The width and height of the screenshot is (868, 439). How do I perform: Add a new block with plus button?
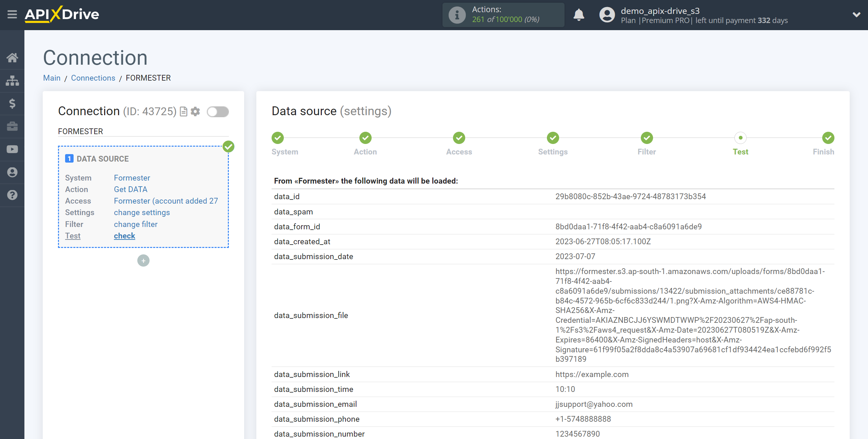pos(143,260)
